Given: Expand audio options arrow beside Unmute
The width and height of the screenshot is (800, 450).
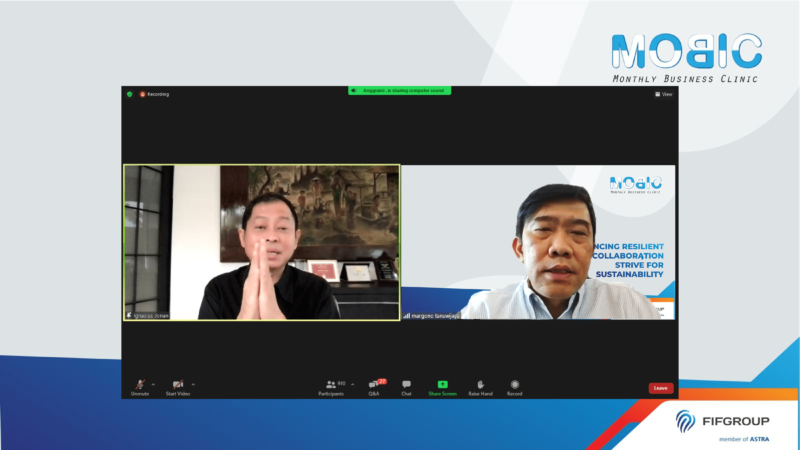Looking at the screenshot, I should pos(153,384).
